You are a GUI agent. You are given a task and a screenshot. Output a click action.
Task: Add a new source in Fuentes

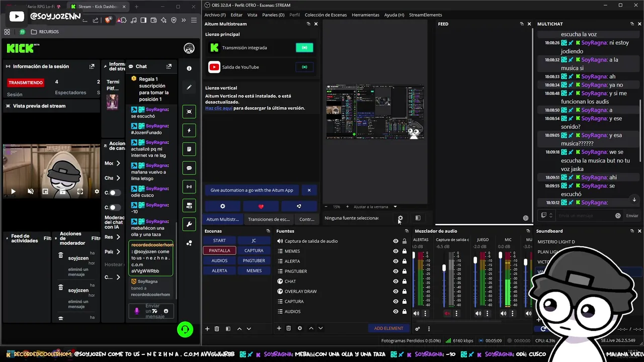[x=279, y=328]
